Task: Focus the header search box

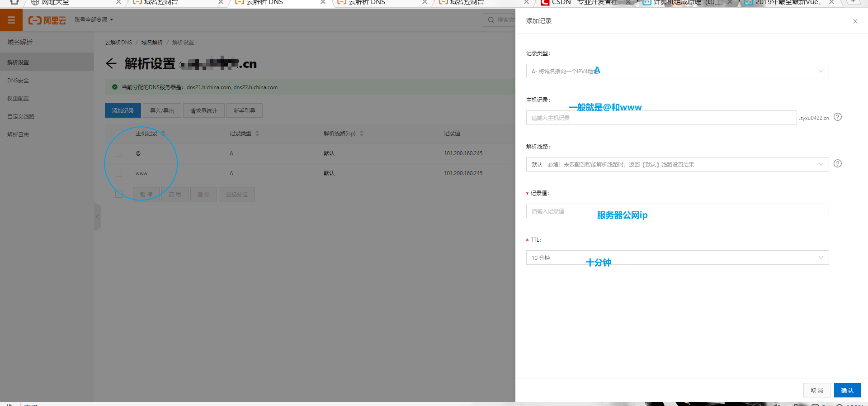Action: click(499, 20)
